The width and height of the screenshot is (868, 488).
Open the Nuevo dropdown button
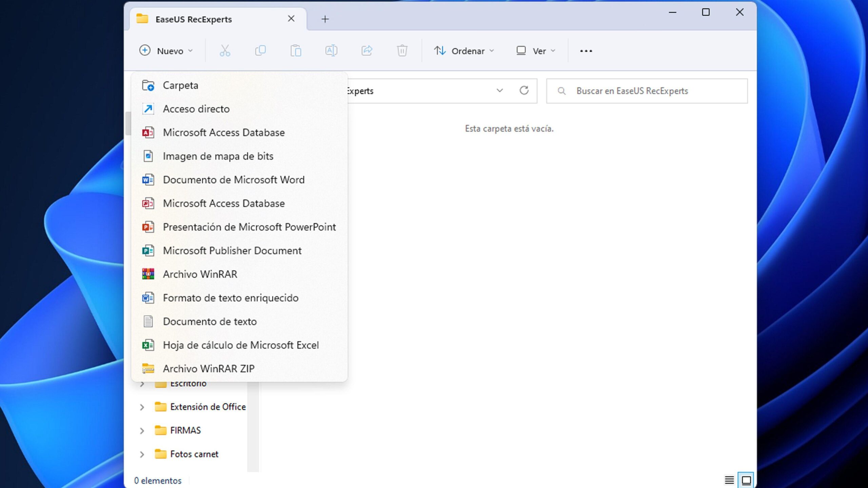166,51
